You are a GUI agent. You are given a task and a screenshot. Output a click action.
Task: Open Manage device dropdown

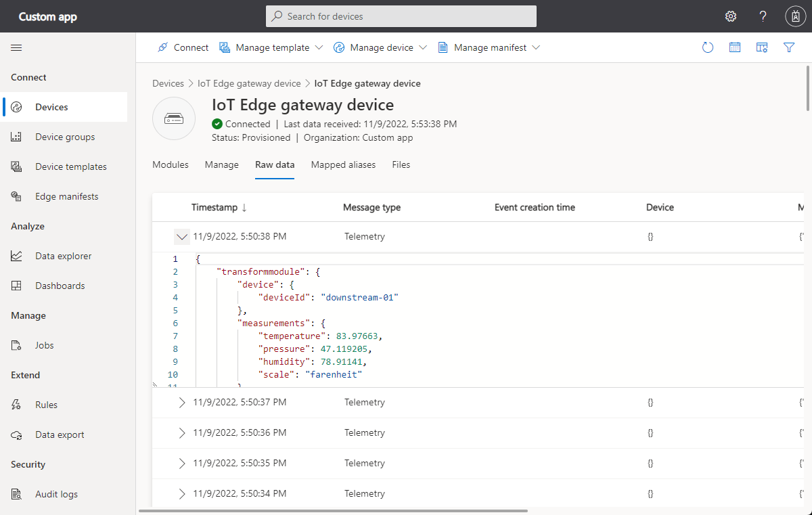(x=380, y=47)
